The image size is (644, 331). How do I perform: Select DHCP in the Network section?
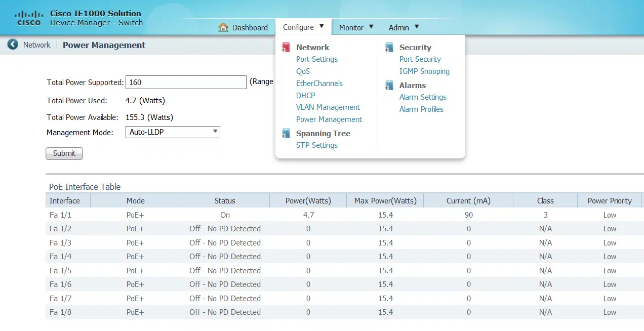click(x=306, y=95)
